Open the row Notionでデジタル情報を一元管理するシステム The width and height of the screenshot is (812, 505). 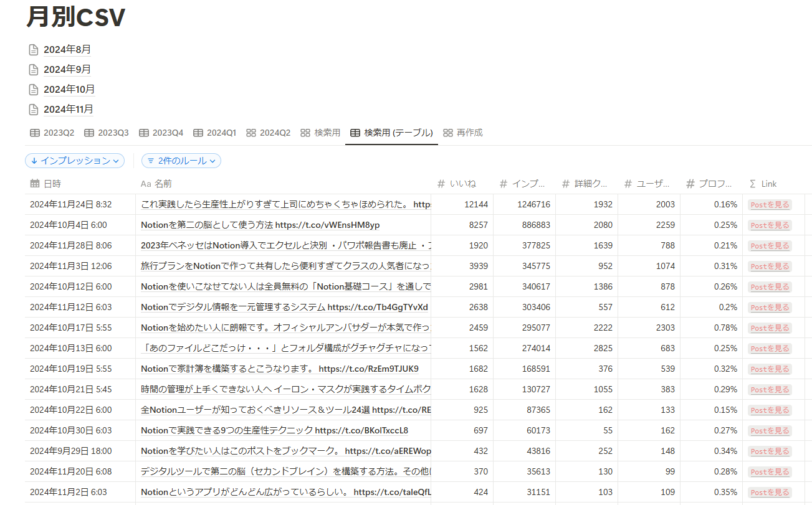[x=284, y=307]
